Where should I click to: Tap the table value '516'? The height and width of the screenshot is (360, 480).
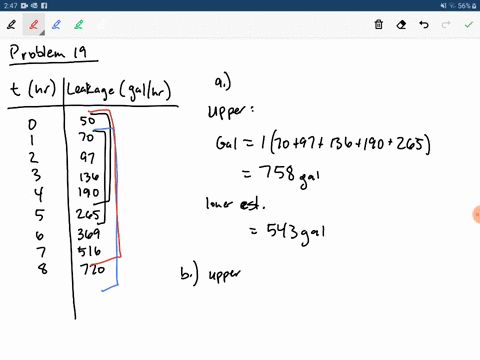coord(89,251)
